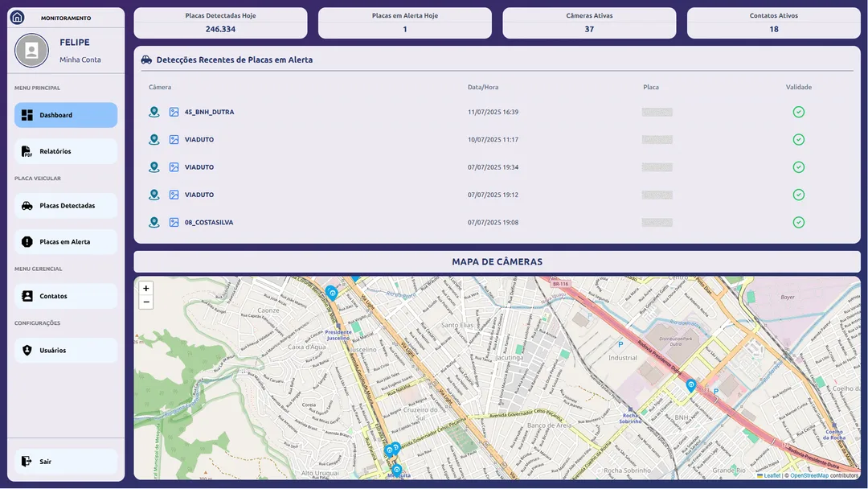Click the Sair logout button

click(x=66, y=462)
